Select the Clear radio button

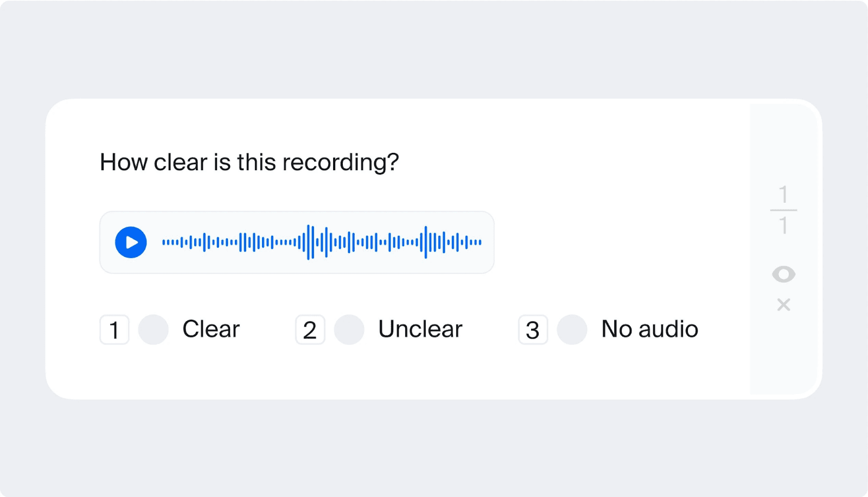(154, 329)
